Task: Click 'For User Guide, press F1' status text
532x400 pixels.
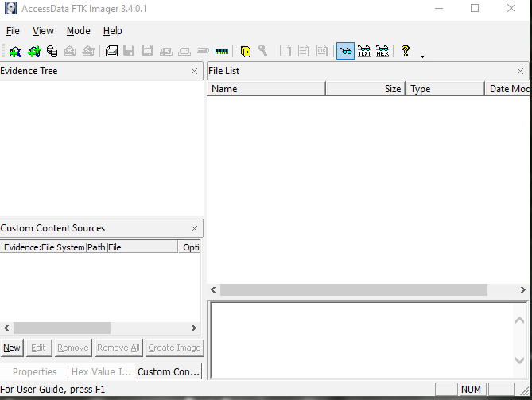Action: pyautogui.click(x=52, y=390)
